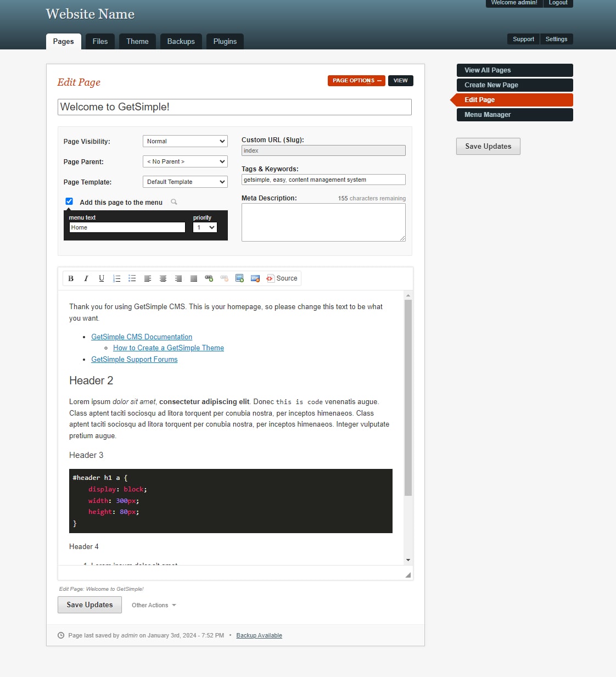Open the Theme tab

click(x=137, y=41)
